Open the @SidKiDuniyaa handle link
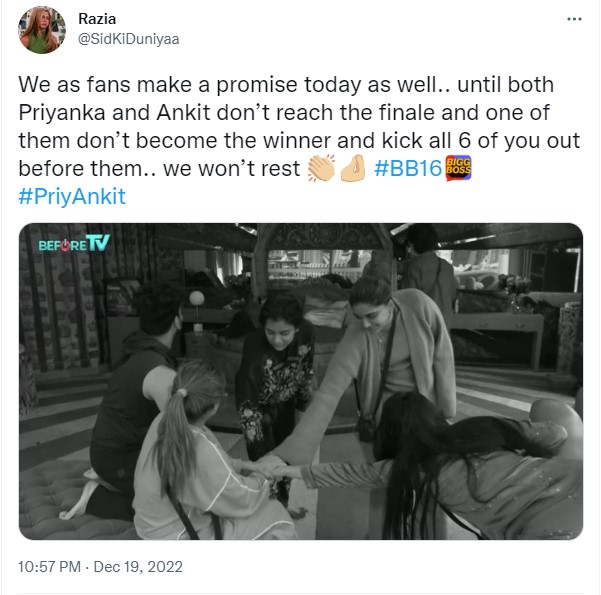Viewport: 601px width, 595px height. click(x=127, y=38)
